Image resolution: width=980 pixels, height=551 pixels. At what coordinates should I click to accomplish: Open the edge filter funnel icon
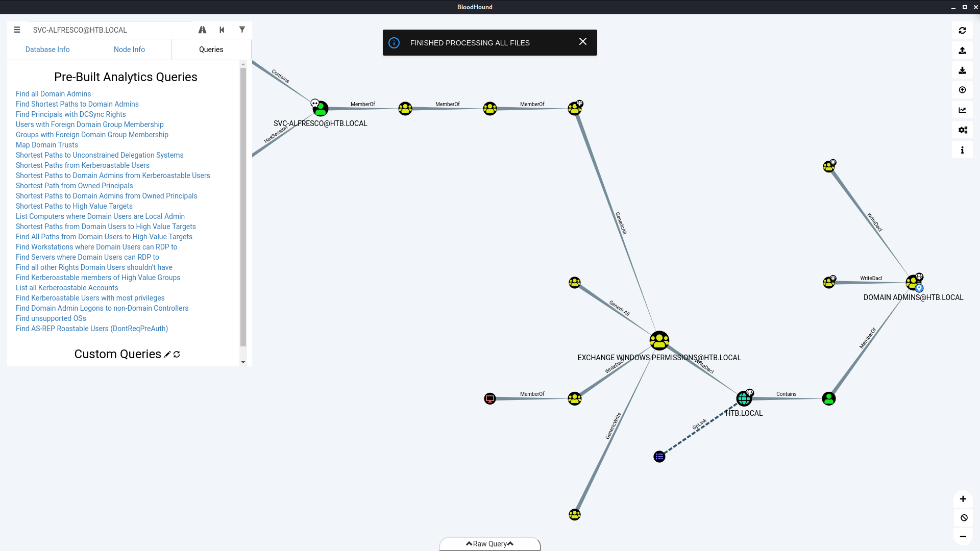click(x=242, y=30)
